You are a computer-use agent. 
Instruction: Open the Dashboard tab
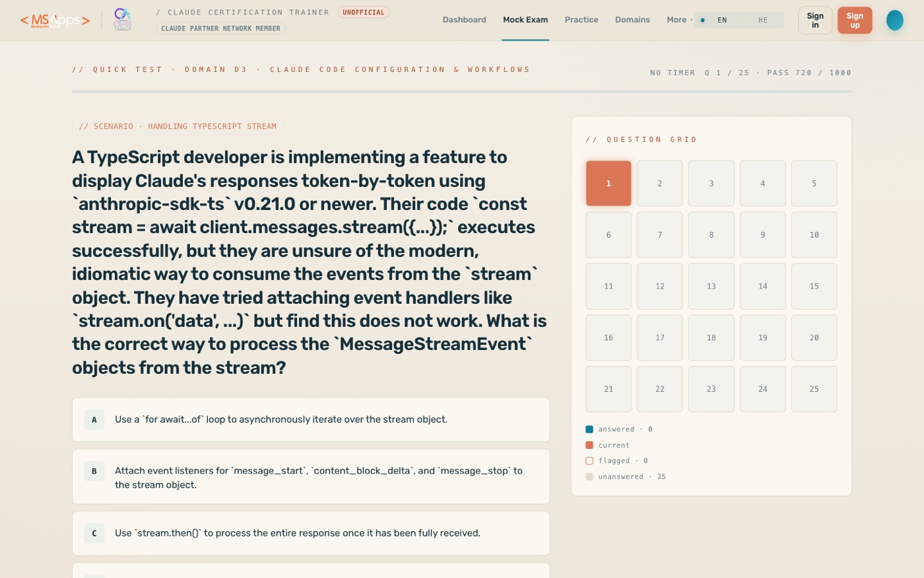[465, 20]
